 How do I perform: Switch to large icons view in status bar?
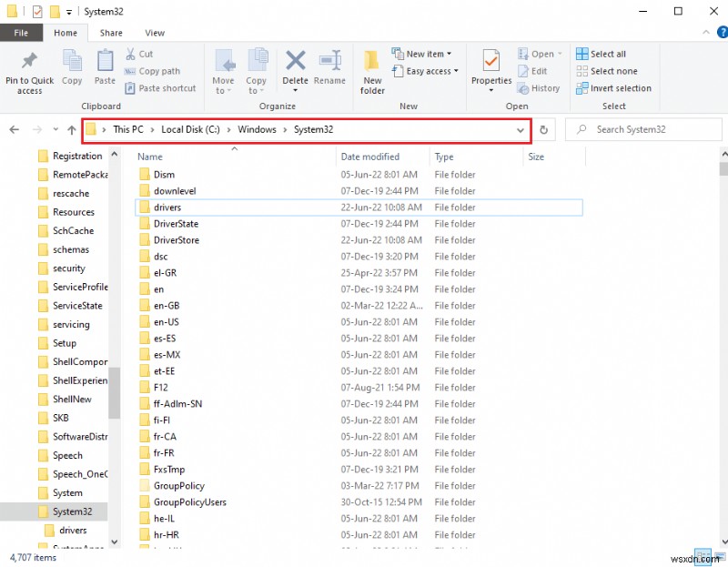pyautogui.click(x=720, y=556)
